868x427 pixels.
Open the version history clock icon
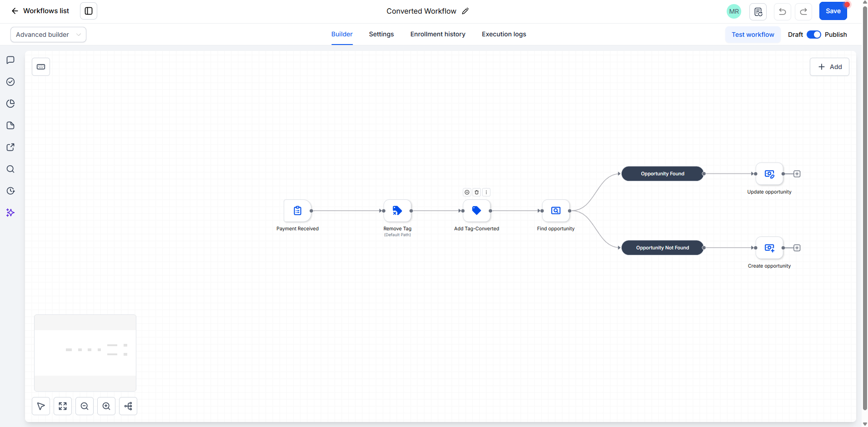(10, 191)
